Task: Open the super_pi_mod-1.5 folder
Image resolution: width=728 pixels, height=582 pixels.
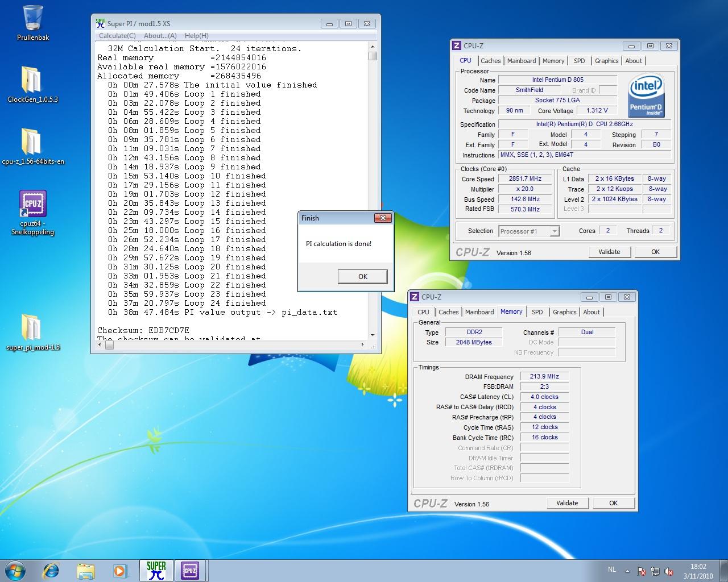Action: pos(32,332)
